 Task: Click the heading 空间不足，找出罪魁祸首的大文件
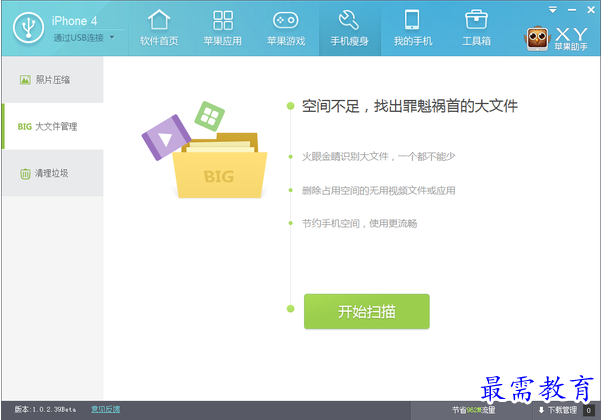pyautogui.click(x=410, y=106)
